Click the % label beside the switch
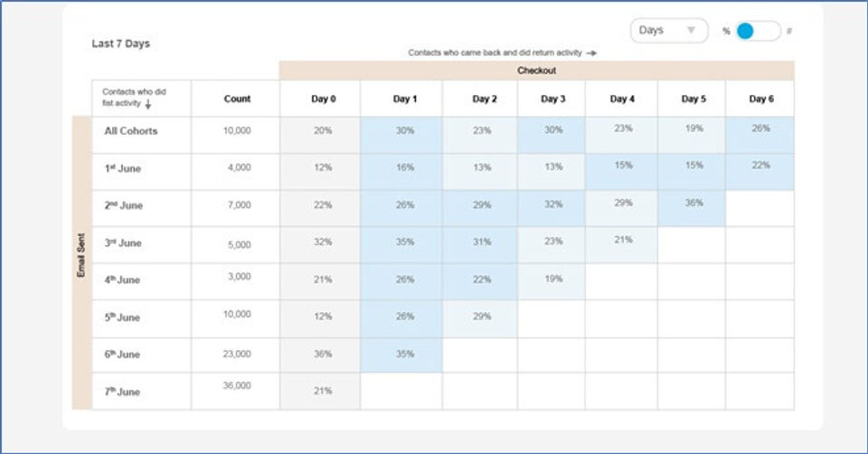The width and height of the screenshot is (868, 454). [x=726, y=32]
